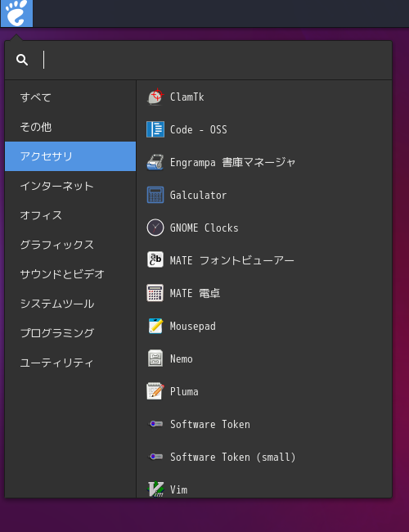Click the 'MATE 電卓' label
The height and width of the screenshot is (532, 409).
click(x=195, y=294)
